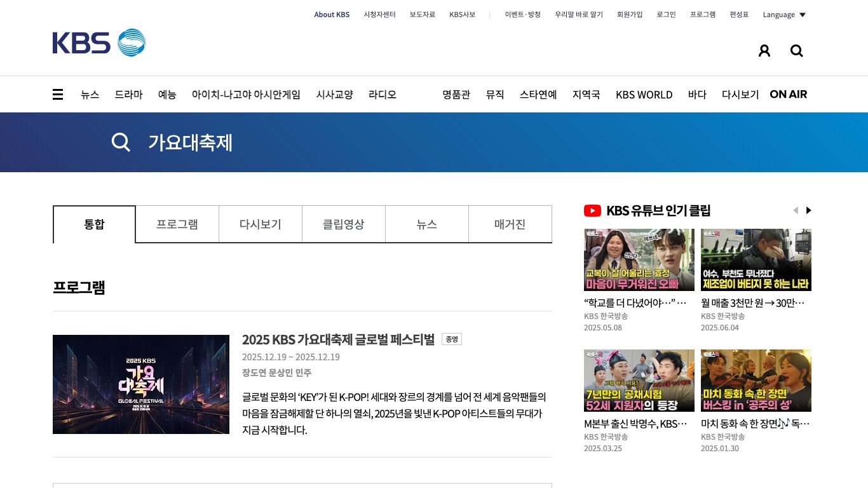The width and height of the screenshot is (868, 488).
Task: Open the 이벤트·방청 link
Action: [523, 15]
